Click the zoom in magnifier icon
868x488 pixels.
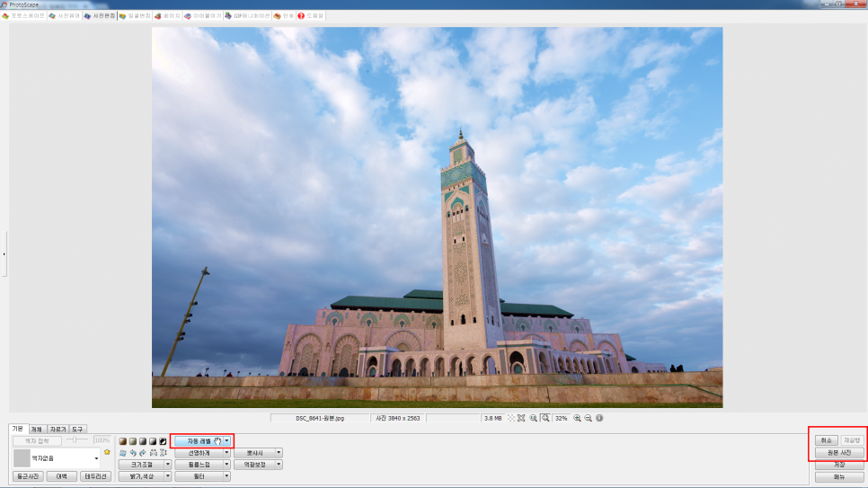click(577, 418)
